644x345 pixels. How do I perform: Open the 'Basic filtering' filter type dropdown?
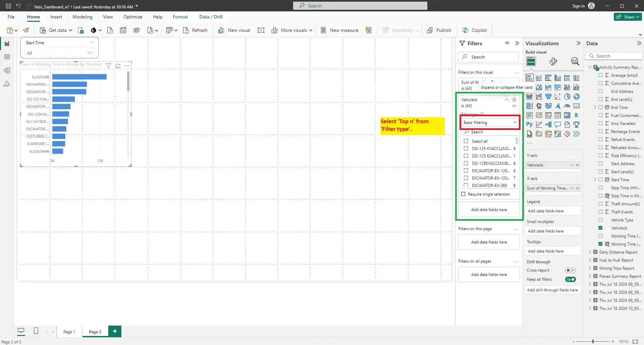[x=489, y=123]
